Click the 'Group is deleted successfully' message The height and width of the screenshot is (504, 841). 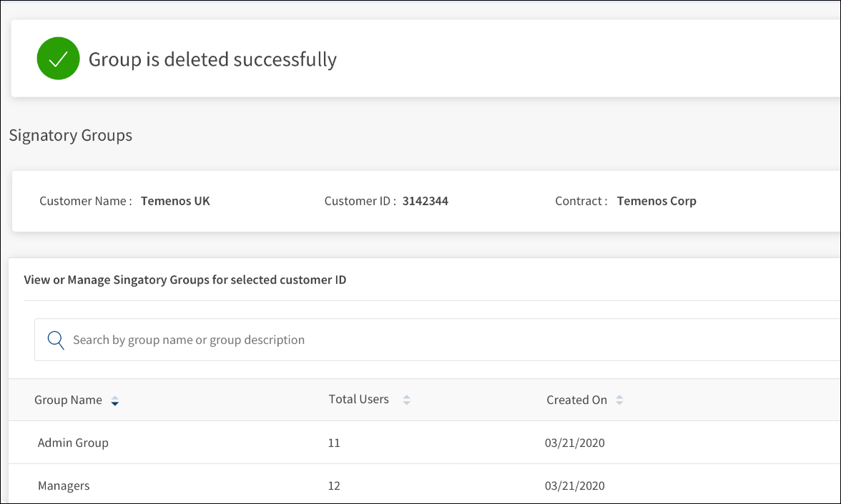point(212,59)
